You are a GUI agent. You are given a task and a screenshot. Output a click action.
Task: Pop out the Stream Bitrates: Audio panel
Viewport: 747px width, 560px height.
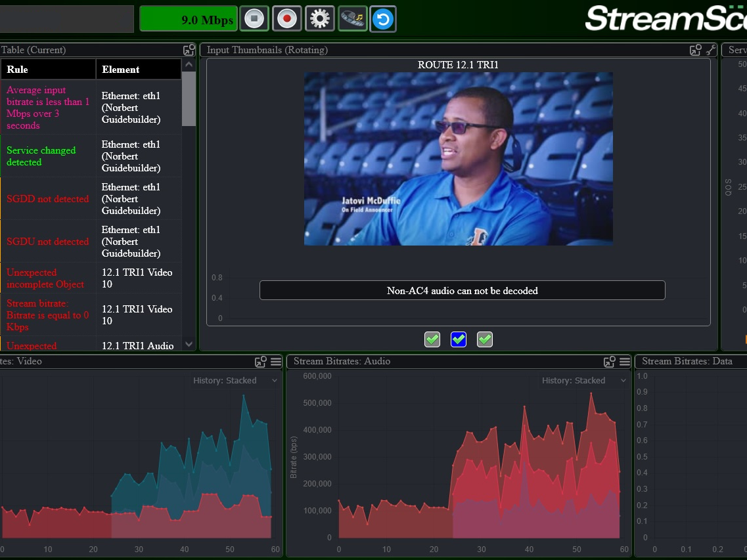point(609,362)
